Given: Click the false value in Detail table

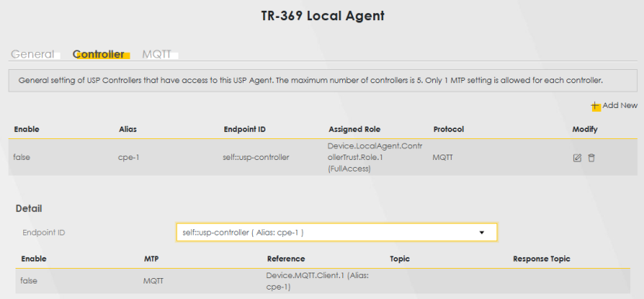Looking at the screenshot, I should (29, 281).
